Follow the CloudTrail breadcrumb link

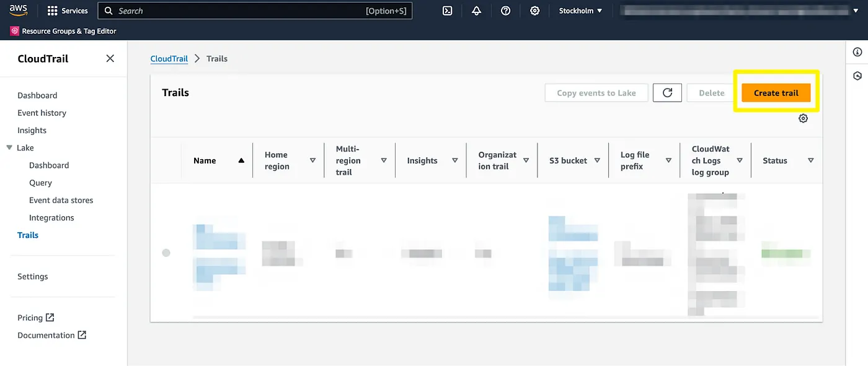pos(169,58)
